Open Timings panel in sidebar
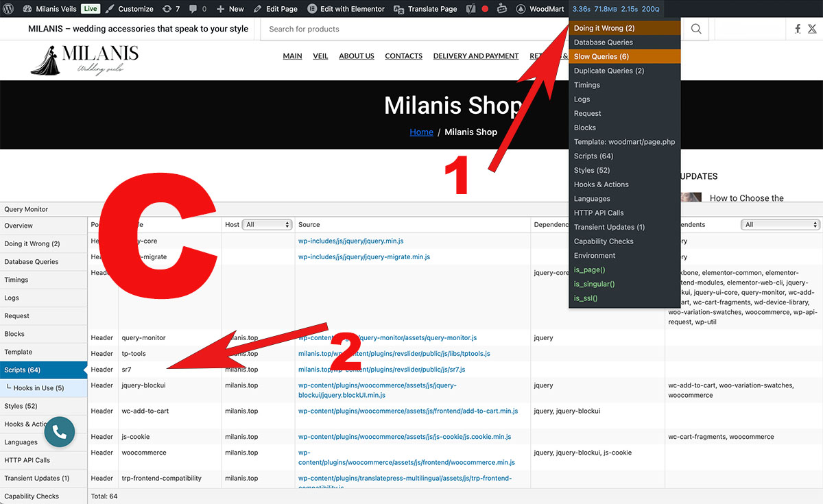Viewport: 823px width, 504px height. 43,280
